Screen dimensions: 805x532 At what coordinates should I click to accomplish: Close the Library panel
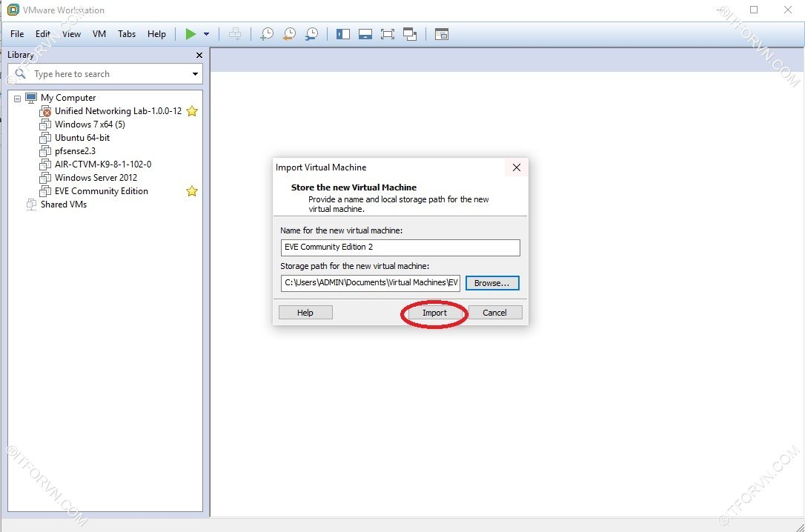click(199, 55)
